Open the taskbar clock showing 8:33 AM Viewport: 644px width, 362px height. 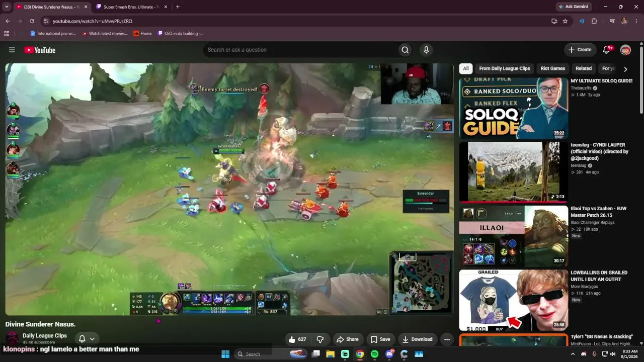630,354
